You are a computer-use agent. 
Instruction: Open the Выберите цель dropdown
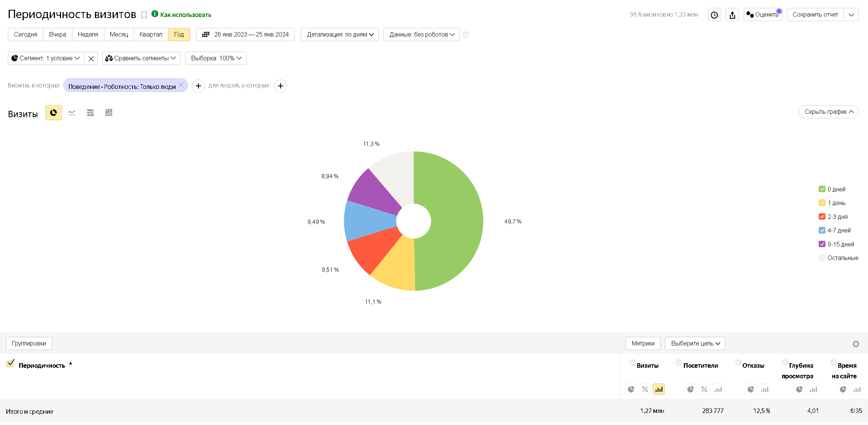[695, 344]
